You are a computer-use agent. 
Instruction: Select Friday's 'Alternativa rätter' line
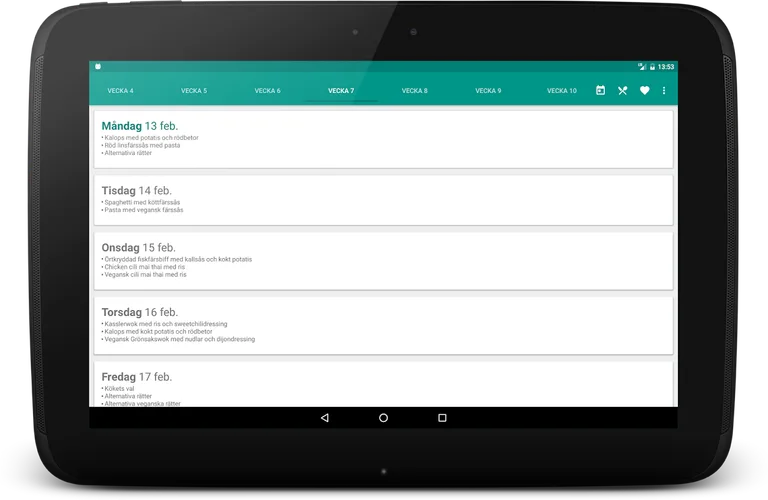[x=126, y=396]
